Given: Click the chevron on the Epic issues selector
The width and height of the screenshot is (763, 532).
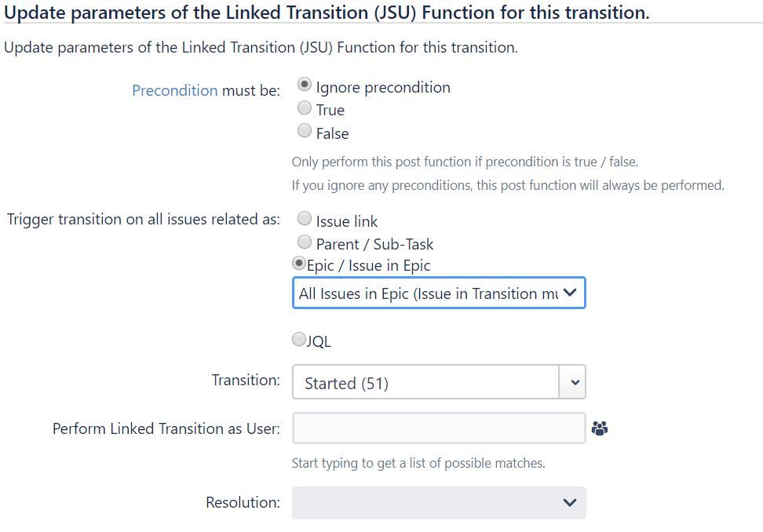Looking at the screenshot, I should pos(571,293).
